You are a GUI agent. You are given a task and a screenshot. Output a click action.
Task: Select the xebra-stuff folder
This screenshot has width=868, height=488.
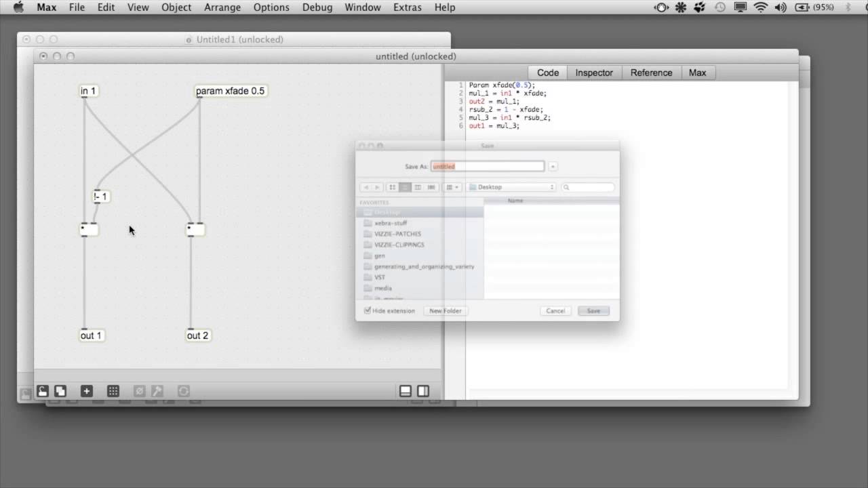tap(420, 223)
